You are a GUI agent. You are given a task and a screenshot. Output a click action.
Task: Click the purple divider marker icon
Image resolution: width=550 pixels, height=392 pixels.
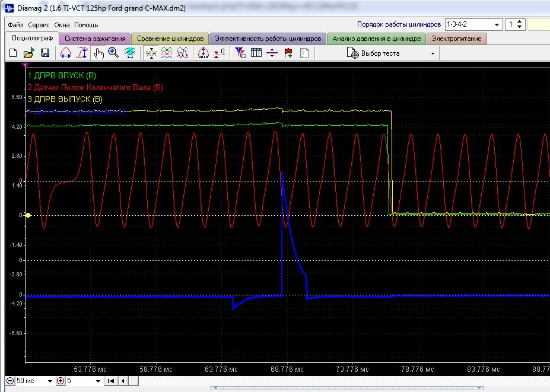272,53
